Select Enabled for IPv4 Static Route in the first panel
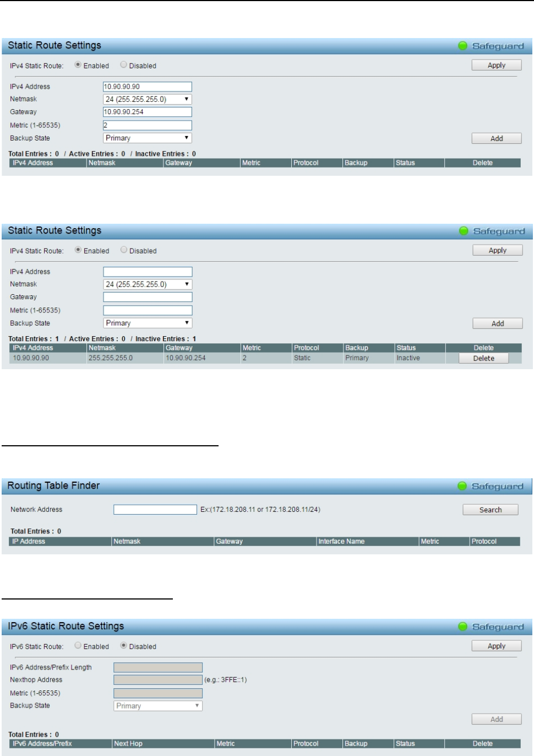 (78, 65)
